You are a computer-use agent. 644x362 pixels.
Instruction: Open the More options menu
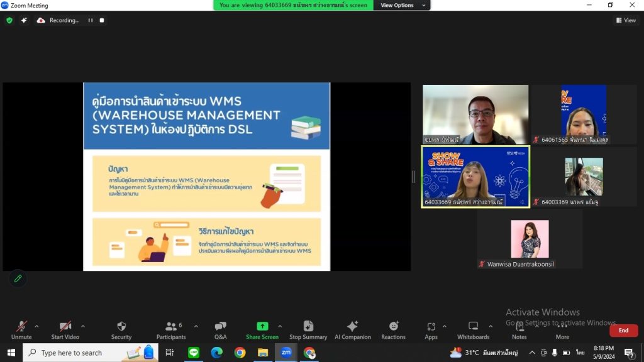point(562,331)
